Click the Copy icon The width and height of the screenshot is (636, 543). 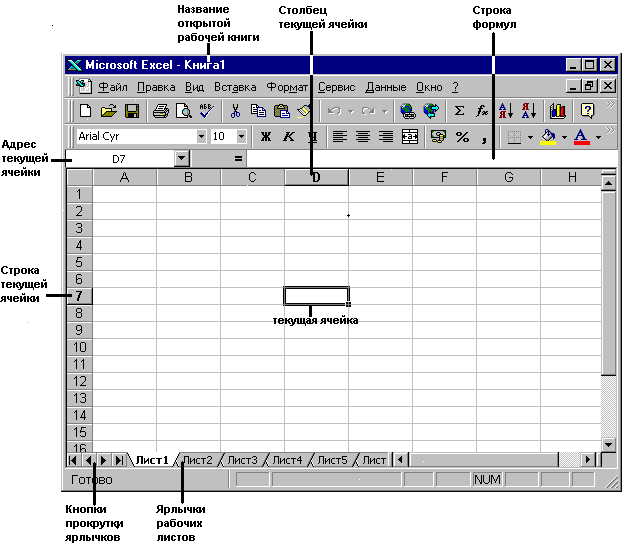[258, 111]
